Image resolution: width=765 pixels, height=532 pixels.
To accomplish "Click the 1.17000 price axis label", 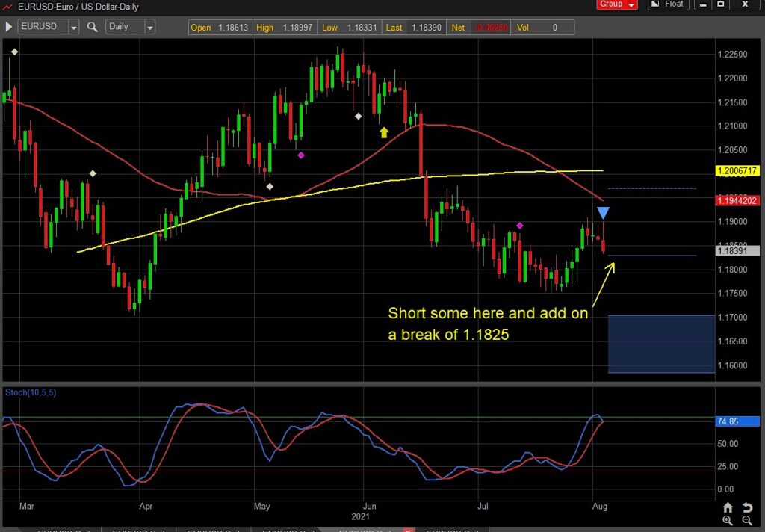I will pos(732,318).
